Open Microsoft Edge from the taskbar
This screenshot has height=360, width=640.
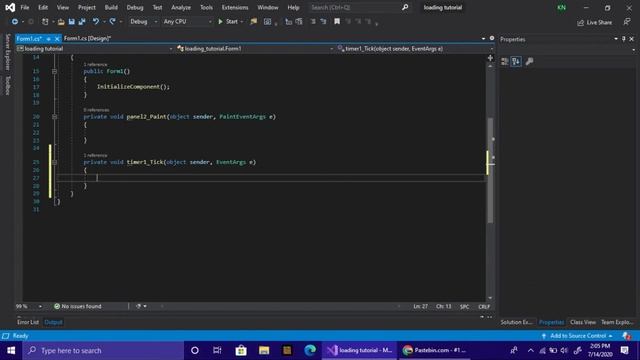pyautogui.click(x=310, y=350)
